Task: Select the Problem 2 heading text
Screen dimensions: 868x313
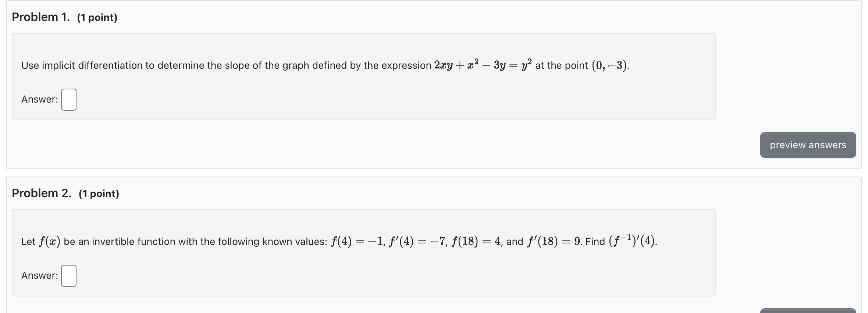Action: 41,193
